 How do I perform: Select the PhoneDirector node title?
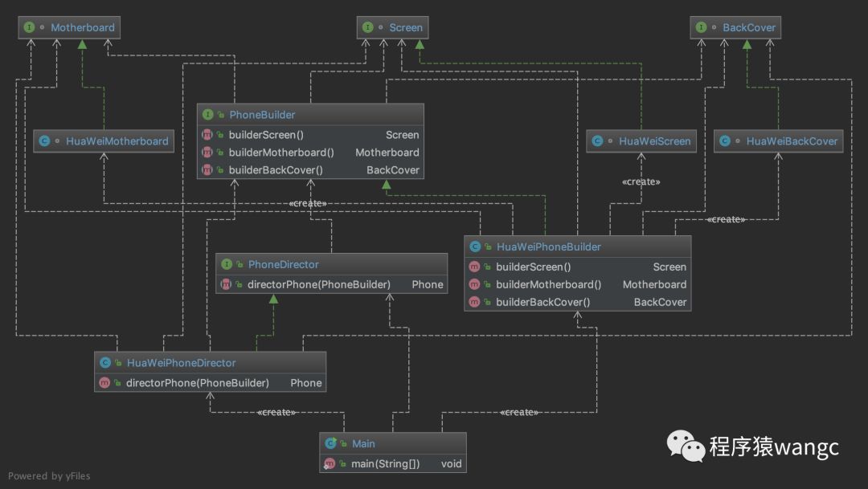pos(284,264)
